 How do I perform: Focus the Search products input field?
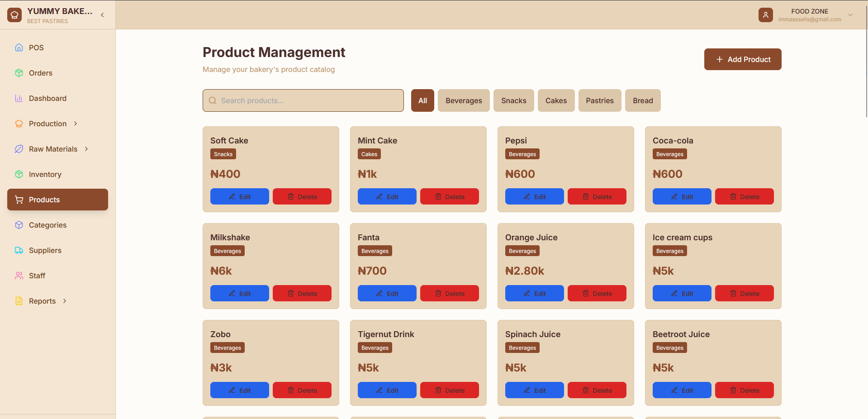(303, 100)
